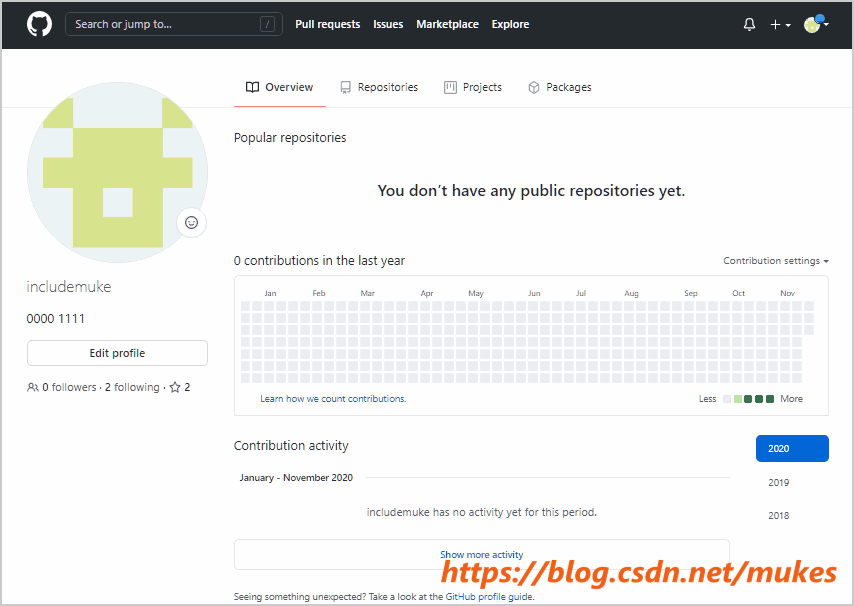Viewport: 854px width, 606px height.
Task: Click Show more activity
Action: click(x=481, y=554)
